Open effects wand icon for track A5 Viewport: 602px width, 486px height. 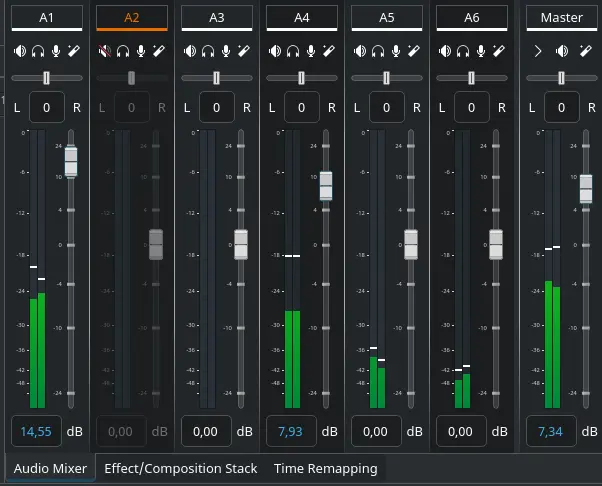pyautogui.click(x=414, y=51)
